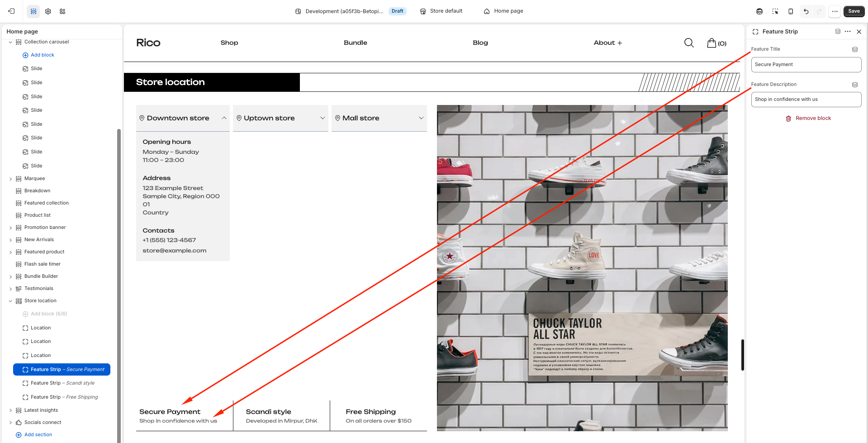Click the Rico store logo
This screenshot has width=868, height=443.
(x=148, y=43)
